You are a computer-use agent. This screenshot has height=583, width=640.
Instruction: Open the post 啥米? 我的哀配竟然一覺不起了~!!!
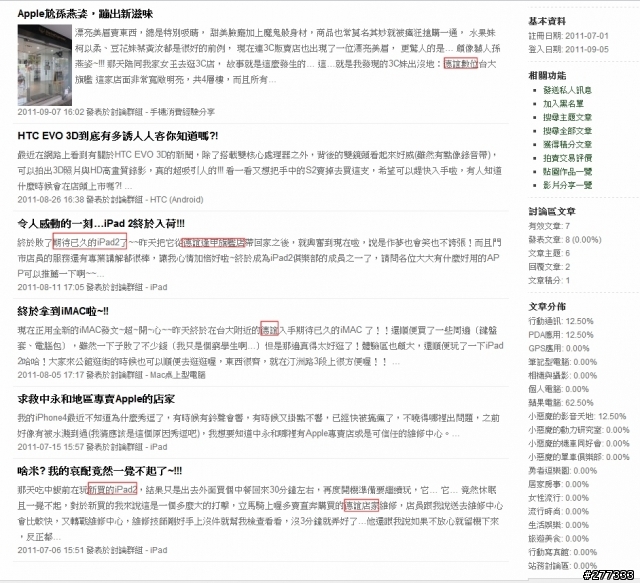(100, 471)
